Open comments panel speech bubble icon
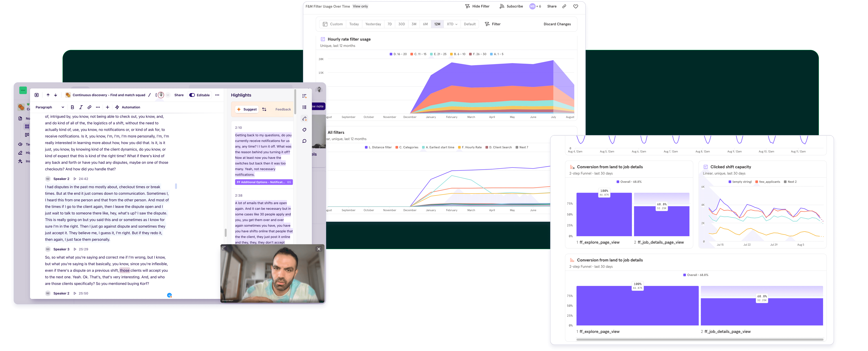Image resolution: width=868 pixels, height=351 pixels. (304, 141)
